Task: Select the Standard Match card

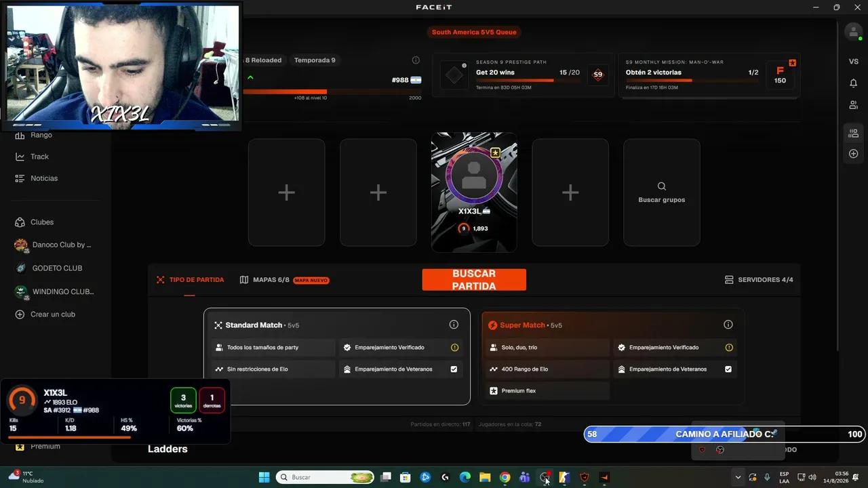Action: point(337,357)
